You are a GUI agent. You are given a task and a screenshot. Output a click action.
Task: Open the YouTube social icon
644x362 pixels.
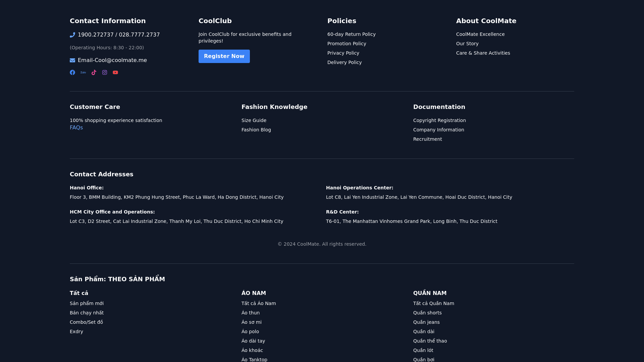(x=115, y=72)
